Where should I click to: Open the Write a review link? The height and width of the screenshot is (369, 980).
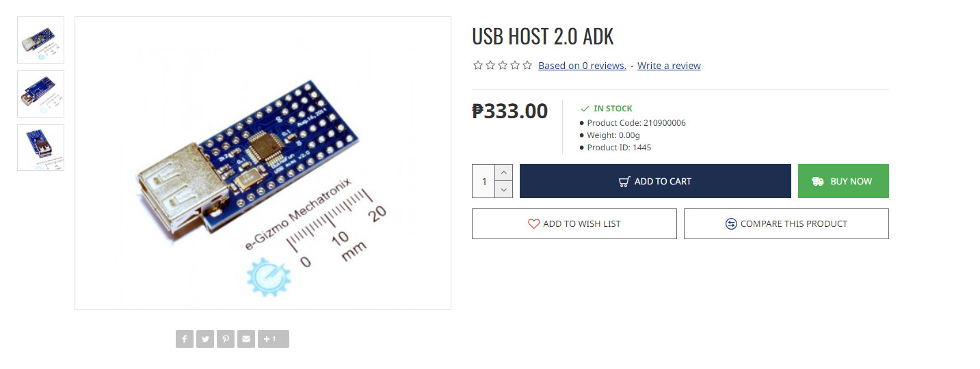click(669, 66)
